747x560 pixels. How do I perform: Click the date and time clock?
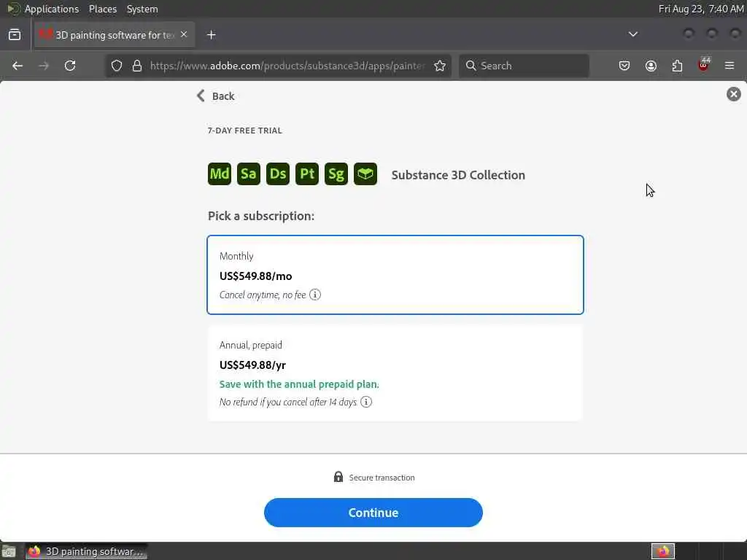[701, 9]
